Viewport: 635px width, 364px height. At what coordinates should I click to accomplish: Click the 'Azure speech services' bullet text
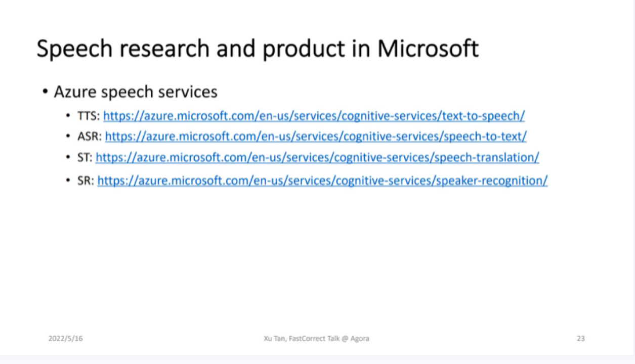(136, 92)
